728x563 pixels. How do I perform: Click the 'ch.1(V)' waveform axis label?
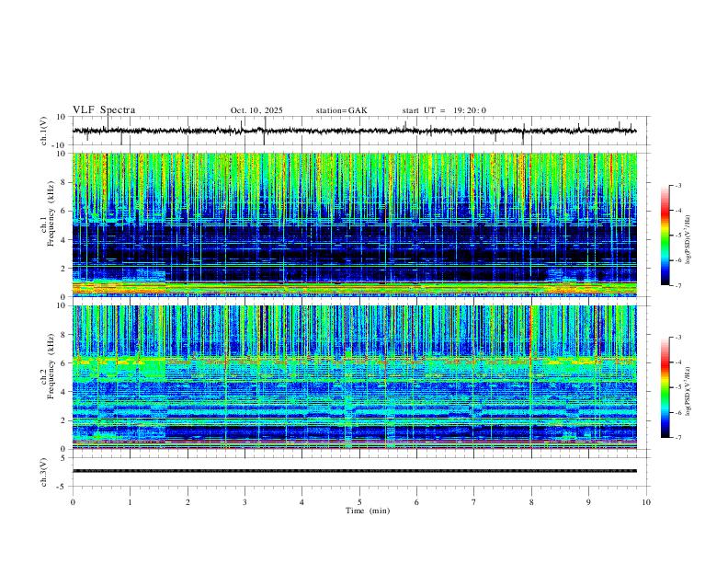click(x=44, y=131)
